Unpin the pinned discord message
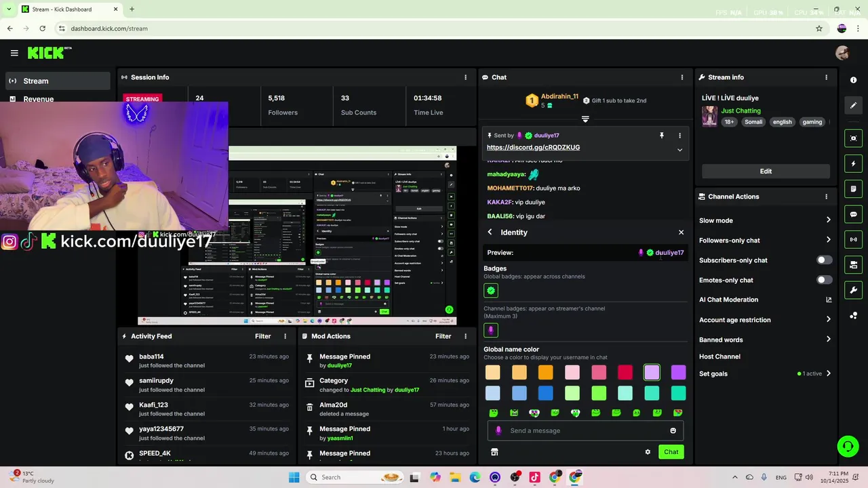Image resolution: width=868 pixels, height=488 pixels. click(662, 136)
